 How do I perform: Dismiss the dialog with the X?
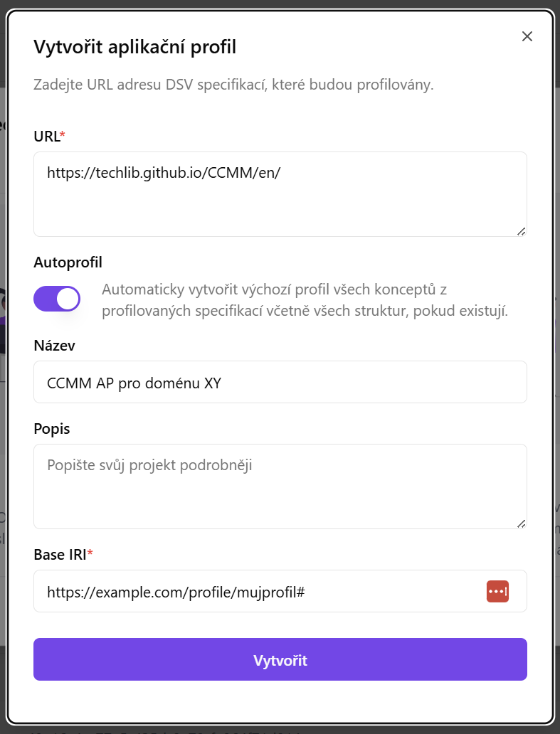tap(527, 36)
